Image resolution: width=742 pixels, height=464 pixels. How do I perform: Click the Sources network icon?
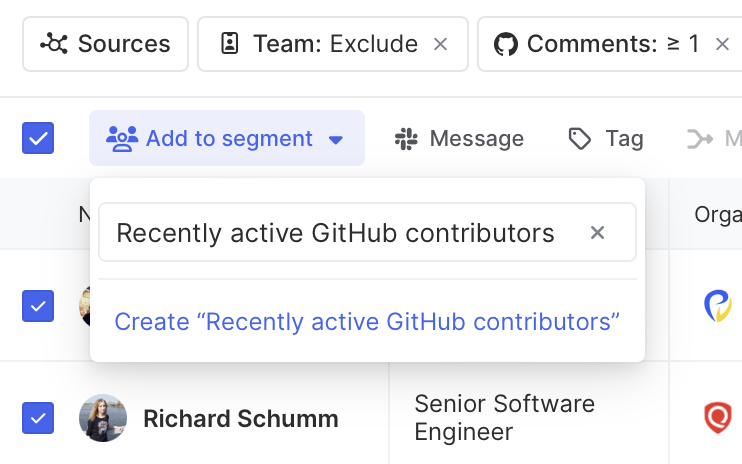tap(53, 44)
